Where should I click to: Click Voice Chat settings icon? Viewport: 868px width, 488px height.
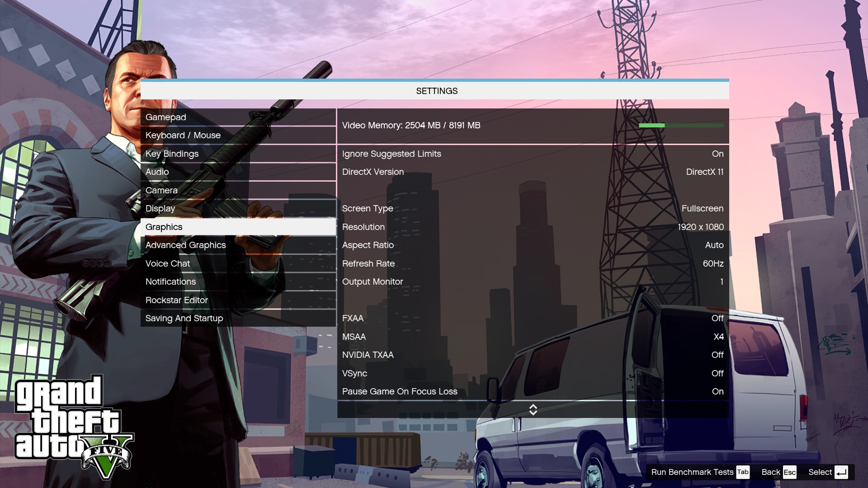coord(167,263)
